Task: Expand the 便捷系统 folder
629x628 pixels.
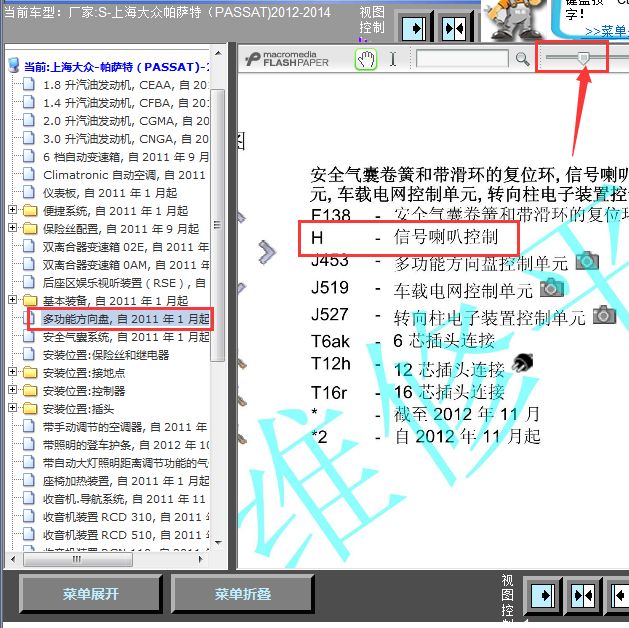Action: (x=12, y=210)
